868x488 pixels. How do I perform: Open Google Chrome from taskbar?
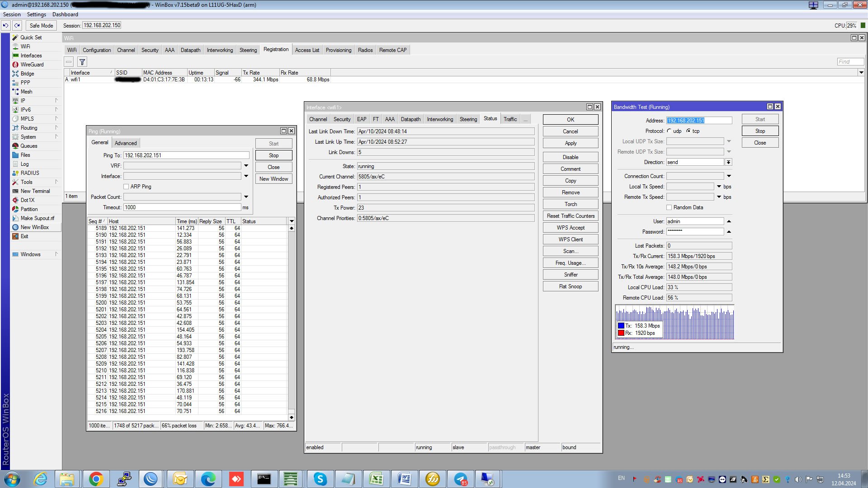pos(95,479)
